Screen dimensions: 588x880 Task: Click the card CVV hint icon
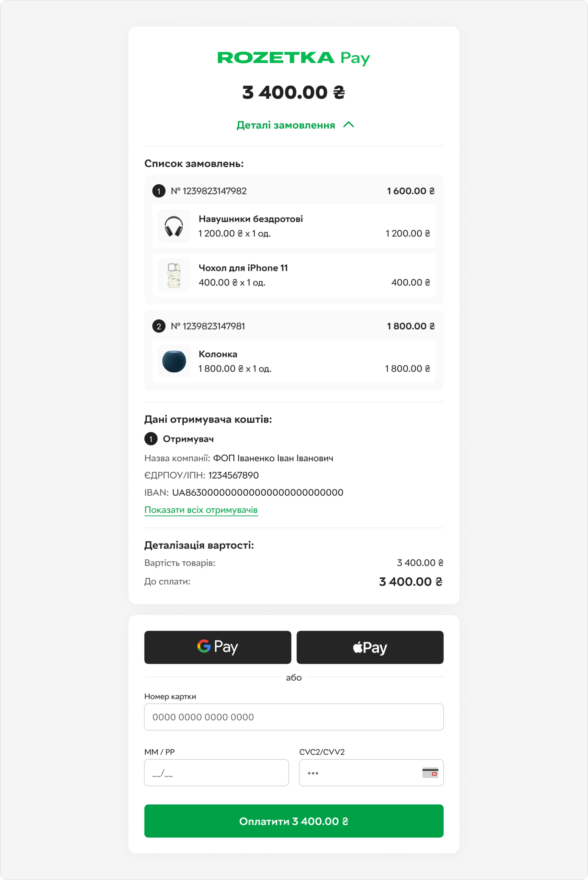[x=430, y=773]
